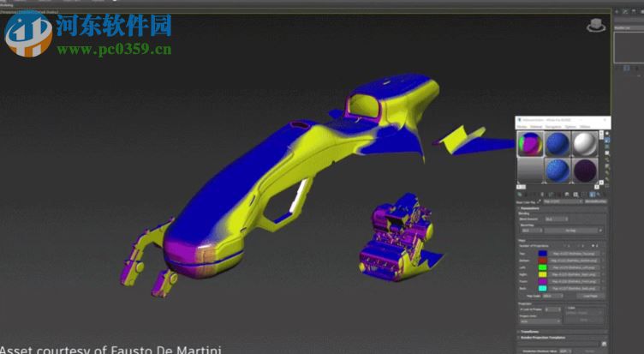This screenshot has width=644, height=354.
Task: Open Navigation menu in Material Editor
Action: pyautogui.click(x=553, y=126)
